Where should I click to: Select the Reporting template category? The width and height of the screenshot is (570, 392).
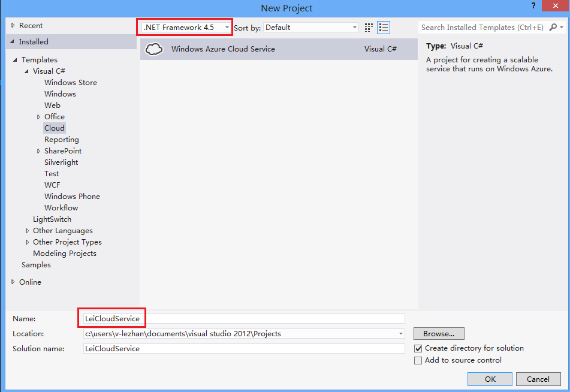[61, 140]
